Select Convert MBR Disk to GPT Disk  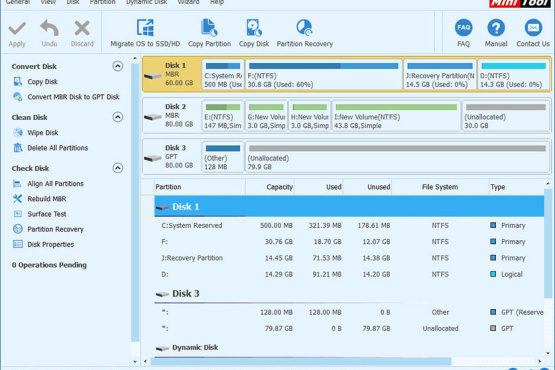click(73, 97)
